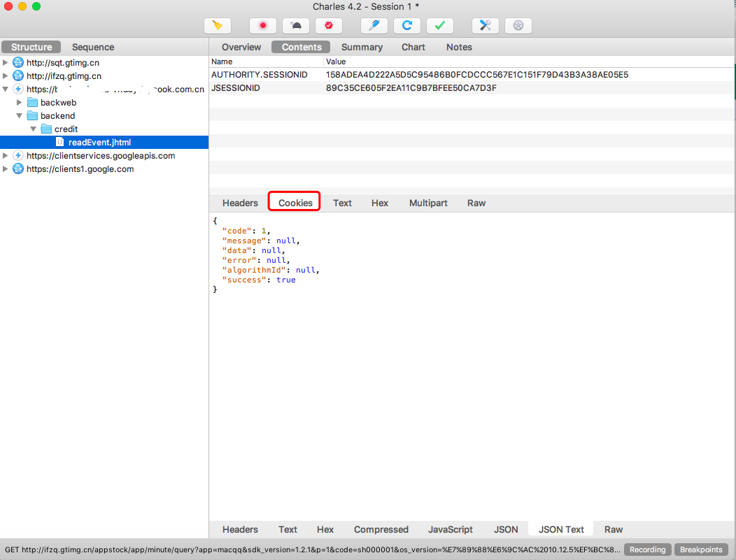Select the JSESSIONID cookie row

pyautogui.click(x=472, y=87)
